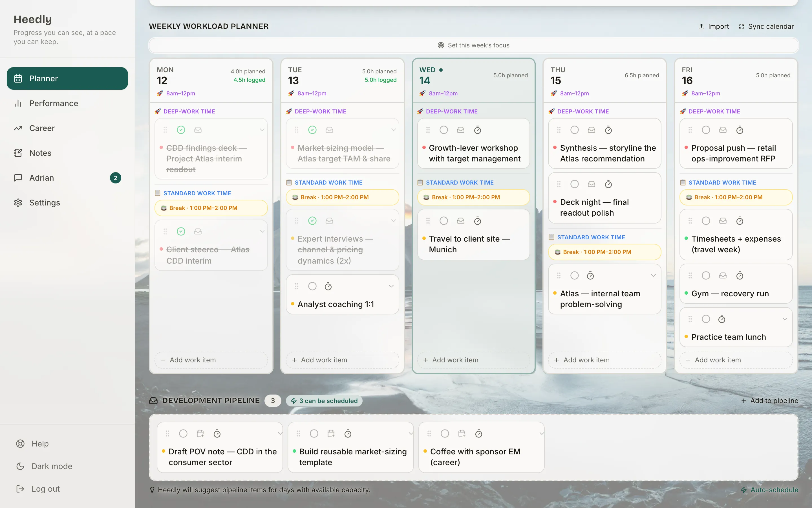Viewport: 812px width, 508px height.
Task: Click Import button
Action: coord(714,27)
